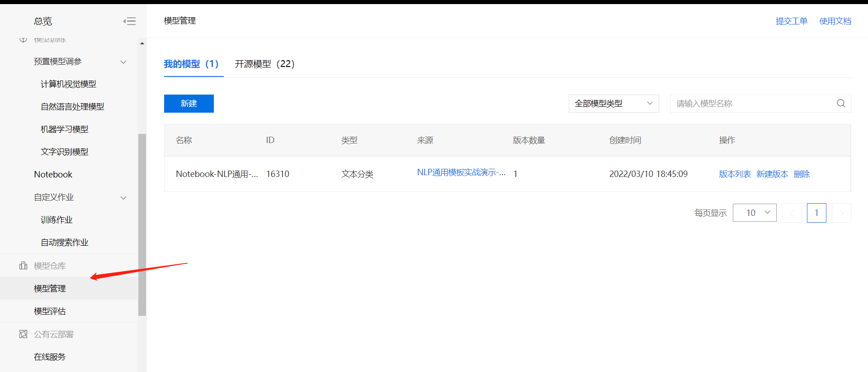Switch to the 我的模型 (1) tab
The width and height of the screenshot is (868, 372).
pos(191,64)
